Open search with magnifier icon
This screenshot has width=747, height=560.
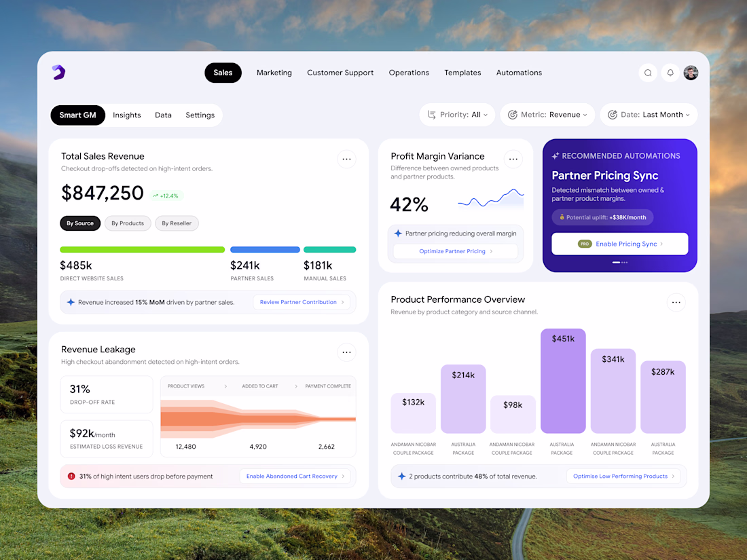click(648, 73)
